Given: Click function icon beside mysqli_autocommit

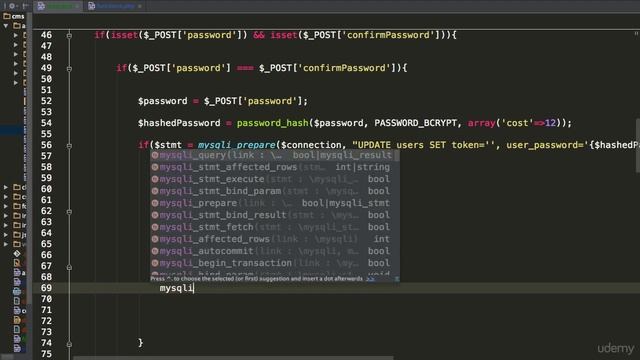Looking at the screenshot, I should tap(155, 251).
